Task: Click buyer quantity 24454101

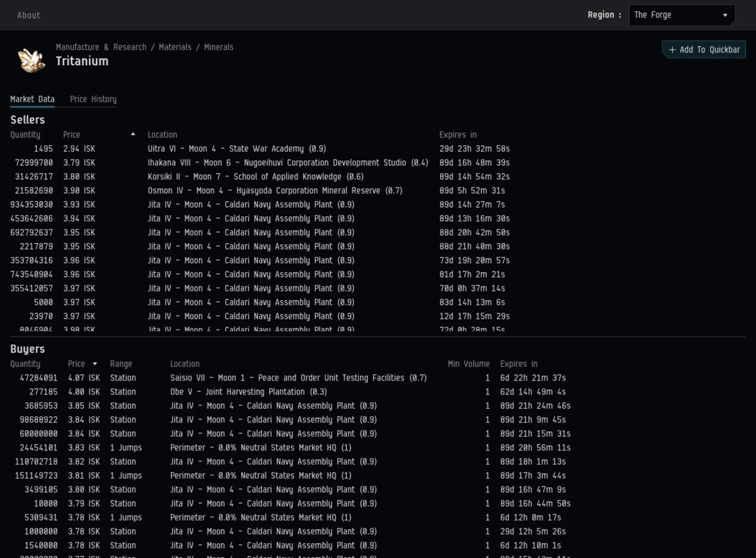Action: tap(39, 448)
